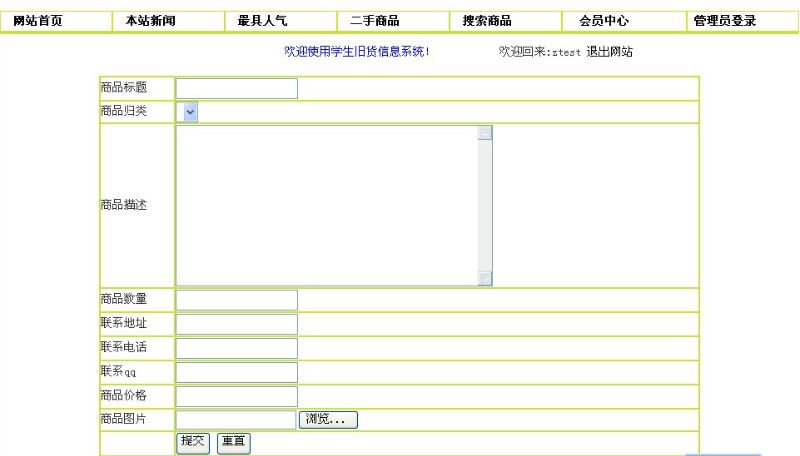Go to 会员中心 in the top menu
800x456 pixels.
604,21
